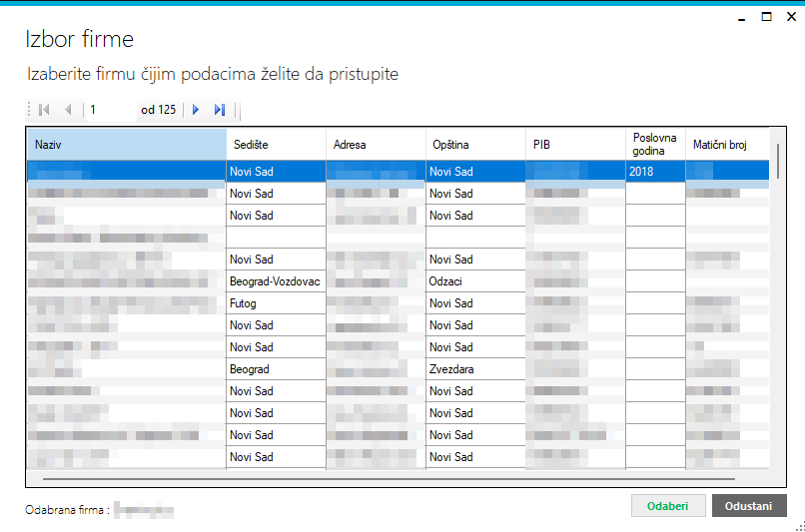The width and height of the screenshot is (805, 532).
Task: Go to the previous record
Action: (68, 109)
